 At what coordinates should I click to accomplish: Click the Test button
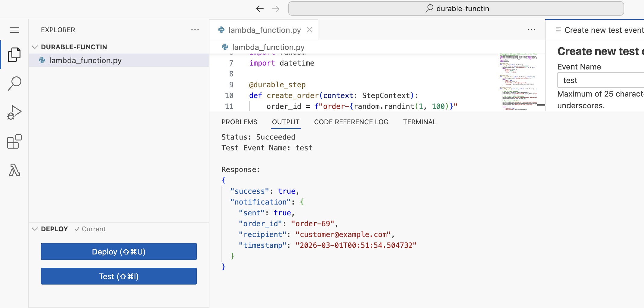click(x=119, y=276)
